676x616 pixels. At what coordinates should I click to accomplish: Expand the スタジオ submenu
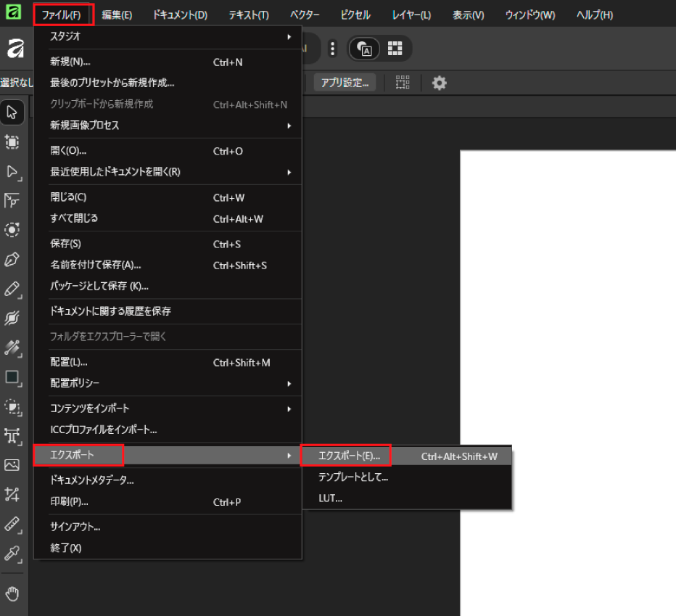168,36
